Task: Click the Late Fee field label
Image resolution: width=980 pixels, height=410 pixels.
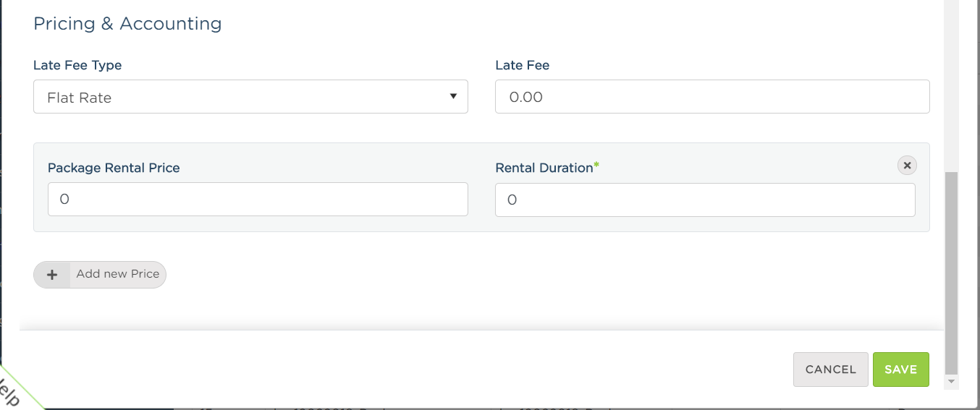Action: click(523, 65)
